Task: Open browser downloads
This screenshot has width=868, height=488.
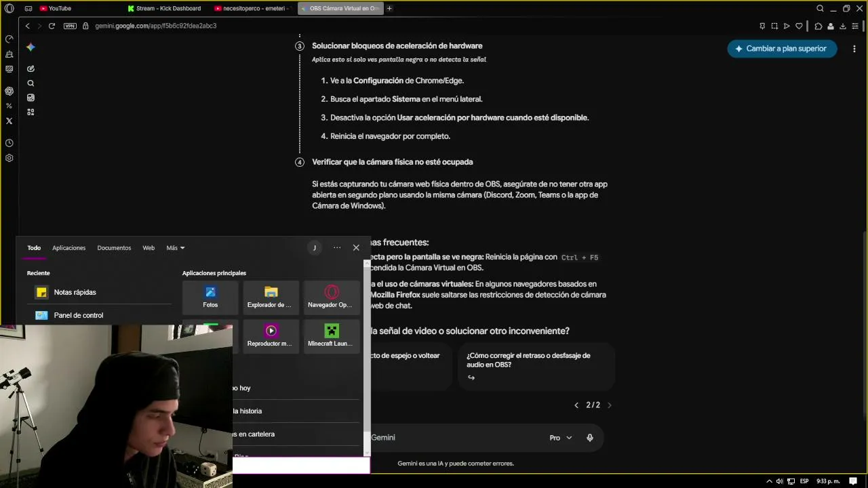Action: (843, 26)
